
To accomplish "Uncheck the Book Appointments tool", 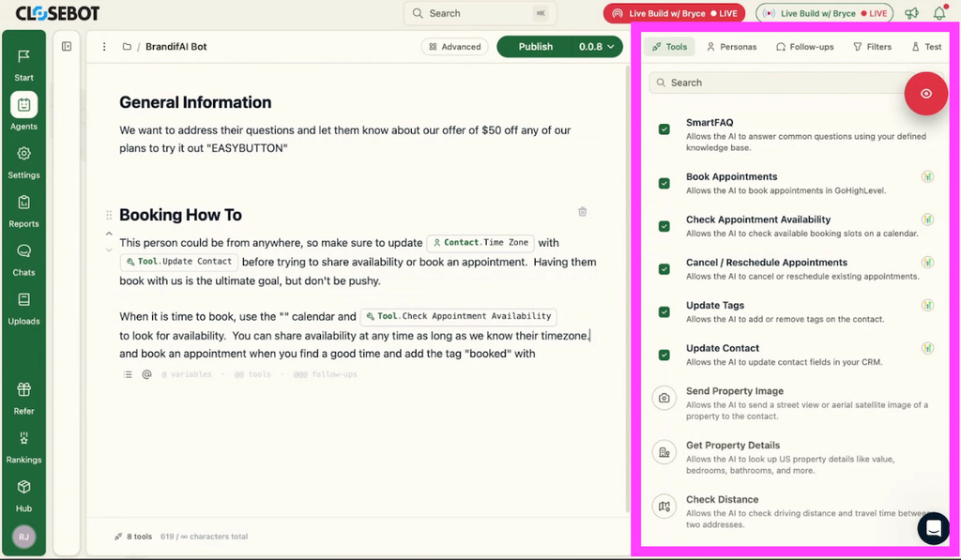I will [x=664, y=183].
